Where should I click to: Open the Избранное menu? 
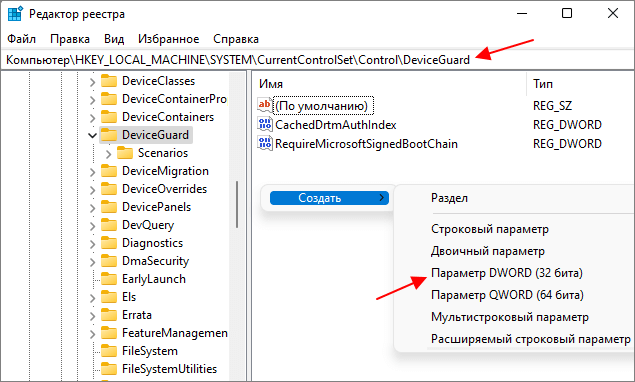[x=168, y=39]
